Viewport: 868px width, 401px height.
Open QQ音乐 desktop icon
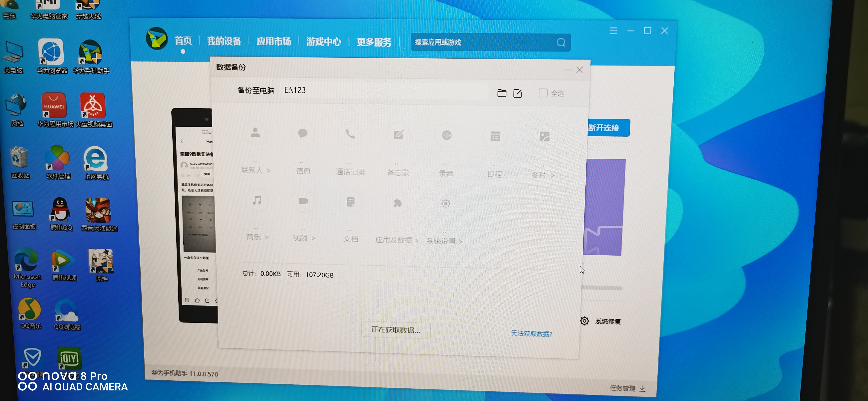pos(30,313)
